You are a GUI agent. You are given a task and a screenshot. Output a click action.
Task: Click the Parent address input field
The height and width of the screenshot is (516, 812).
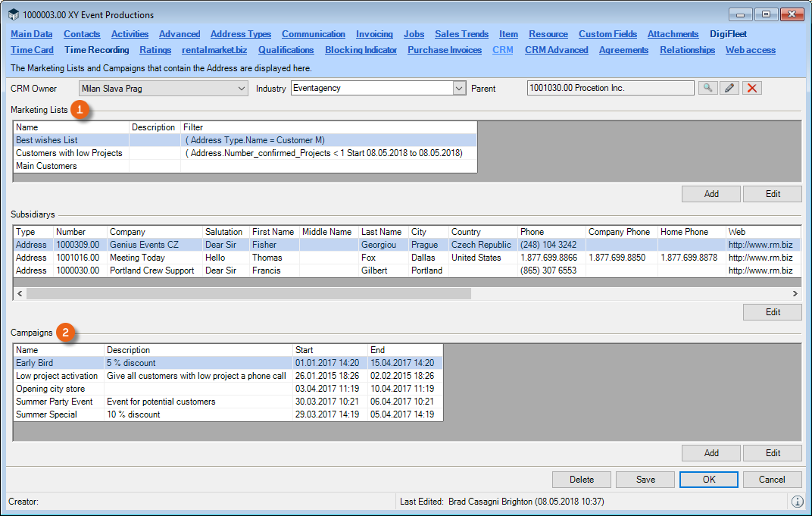(610, 89)
